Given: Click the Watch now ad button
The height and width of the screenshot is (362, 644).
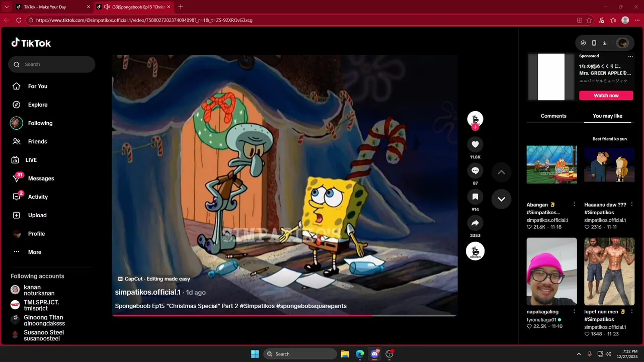Looking at the screenshot, I should (606, 96).
